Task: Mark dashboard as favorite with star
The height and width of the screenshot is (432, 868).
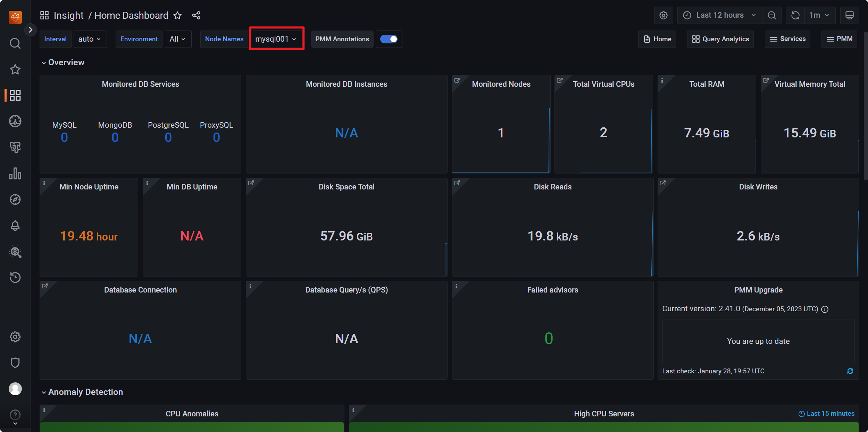Action: click(177, 15)
